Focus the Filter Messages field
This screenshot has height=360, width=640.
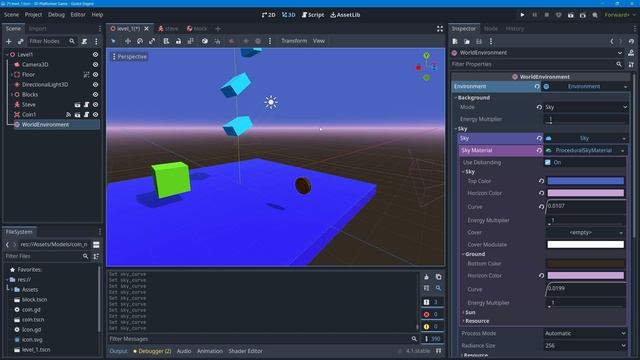click(264, 339)
